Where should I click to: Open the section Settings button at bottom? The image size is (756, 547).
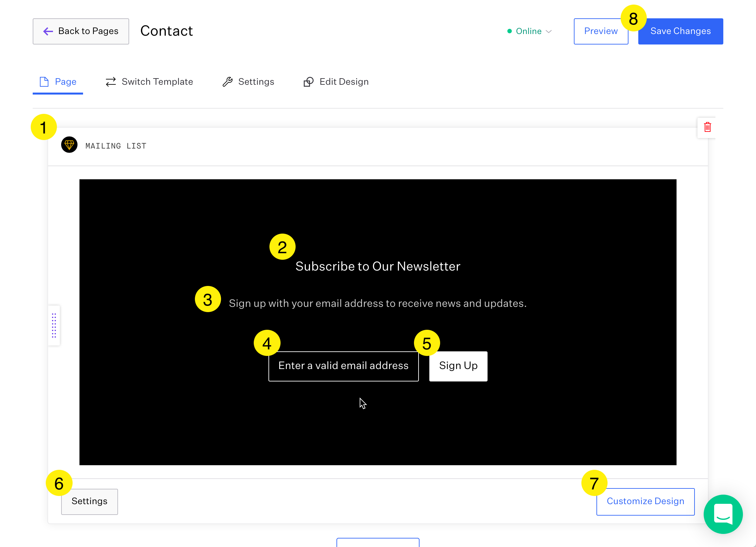click(89, 501)
